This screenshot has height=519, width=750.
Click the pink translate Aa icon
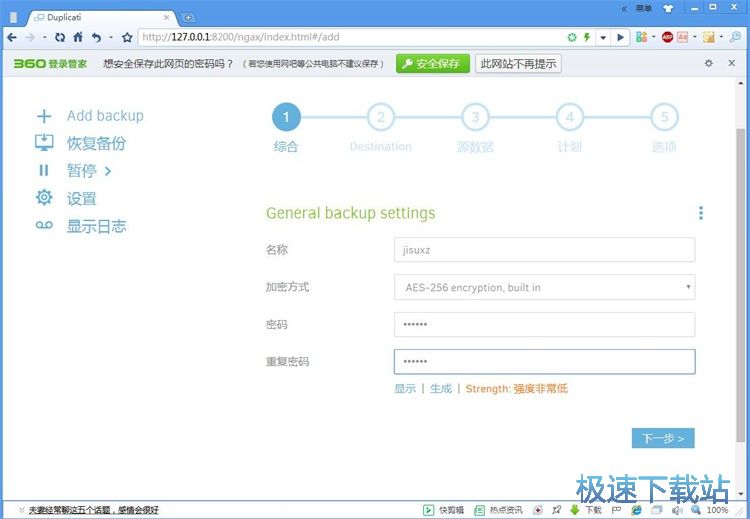point(683,37)
